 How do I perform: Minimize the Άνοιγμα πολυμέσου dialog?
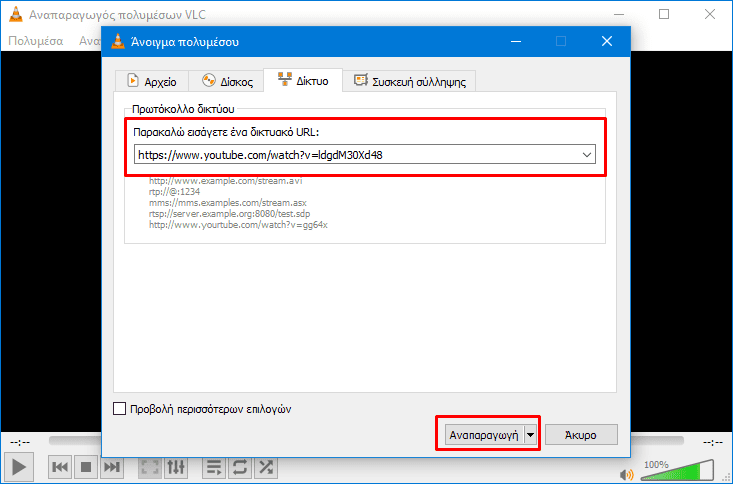point(516,41)
